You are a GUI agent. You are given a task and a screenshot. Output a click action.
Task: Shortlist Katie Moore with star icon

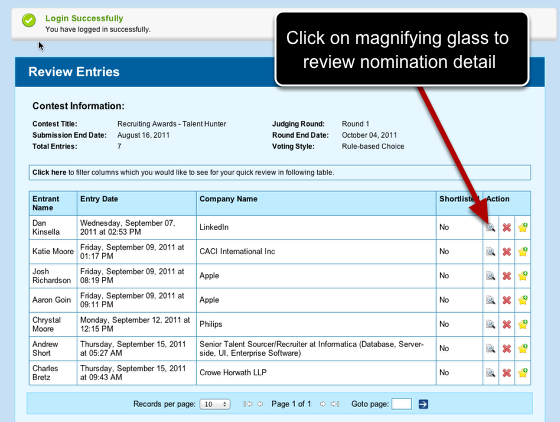click(x=523, y=251)
